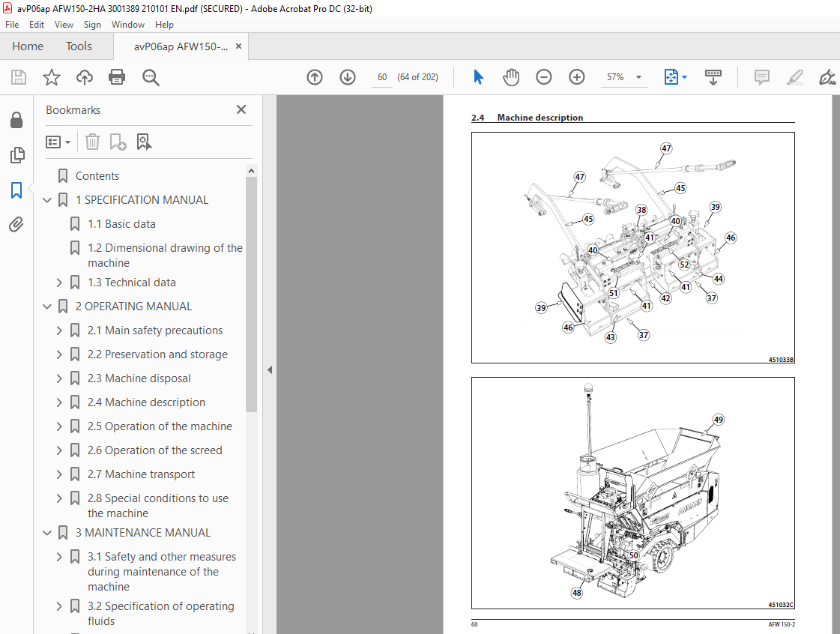Collapse 1 SPECIFICATION MANUAL bookmark
Viewport: 840px width, 634px height.
click(47, 200)
